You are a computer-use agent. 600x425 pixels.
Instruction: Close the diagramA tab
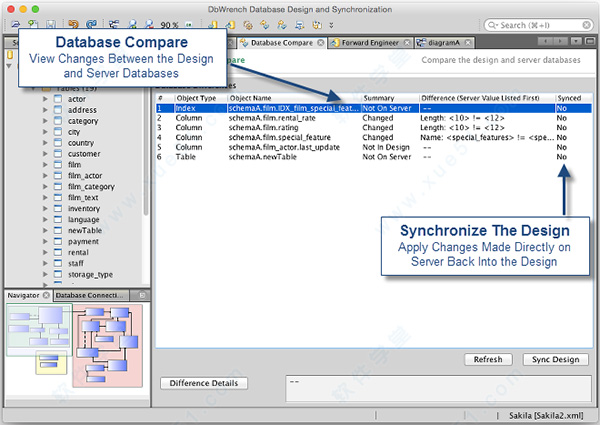[x=468, y=43]
